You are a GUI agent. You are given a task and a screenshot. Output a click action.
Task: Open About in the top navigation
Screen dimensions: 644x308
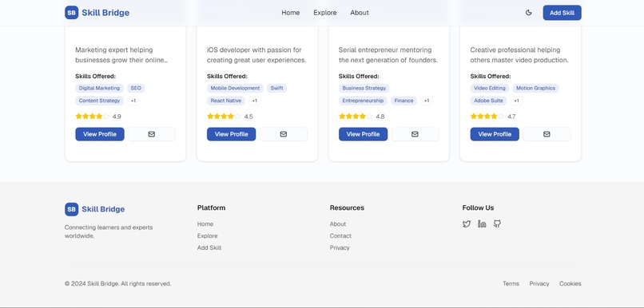point(360,13)
